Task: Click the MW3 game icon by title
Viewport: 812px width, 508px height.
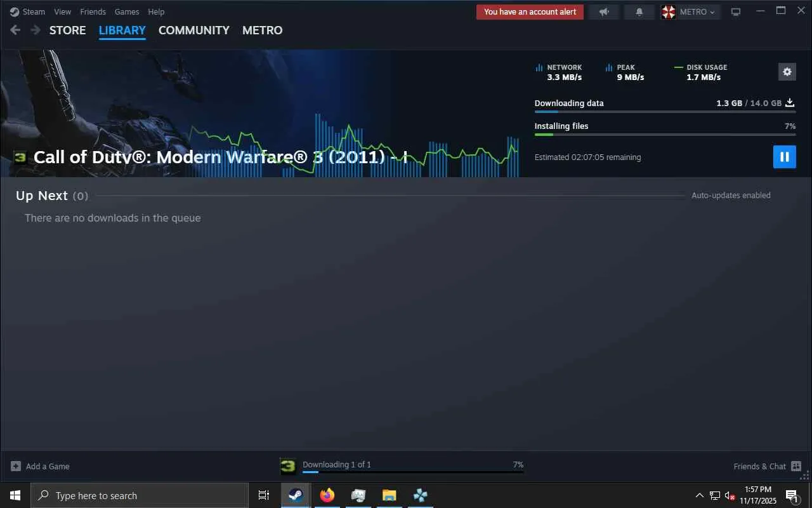Action: click(x=20, y=156)
